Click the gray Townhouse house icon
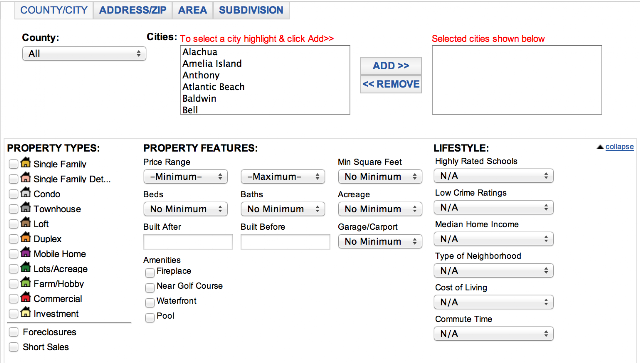This screenshot has width=640, height=363. pos(26,207)
